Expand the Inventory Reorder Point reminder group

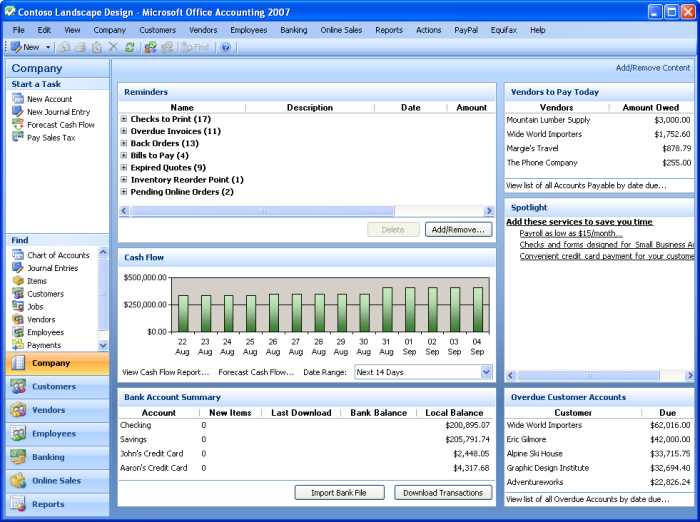click(124, 180)
